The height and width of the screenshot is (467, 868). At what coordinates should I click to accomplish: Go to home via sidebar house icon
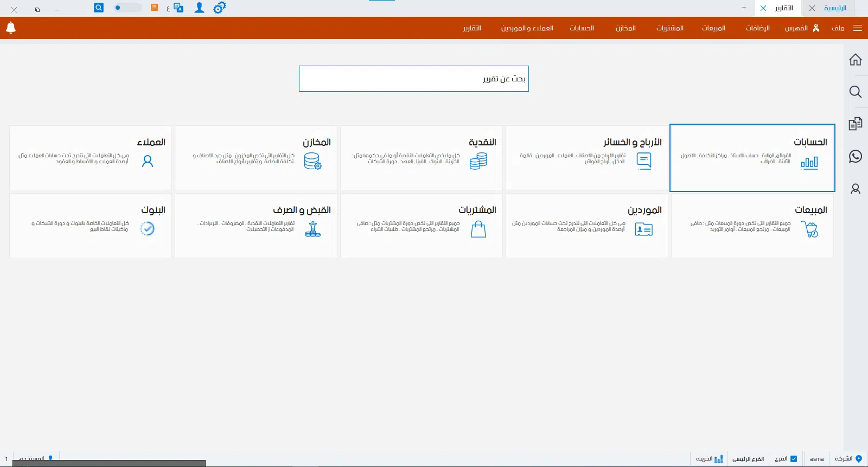coord(856,60)
